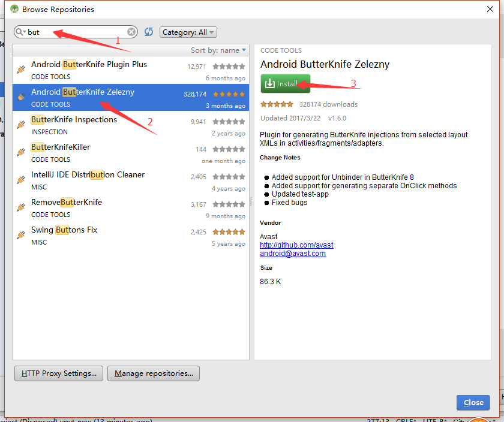Open the android@avast.com email link
Viewport: 504px width, 422px height.
tap(293, 254)
